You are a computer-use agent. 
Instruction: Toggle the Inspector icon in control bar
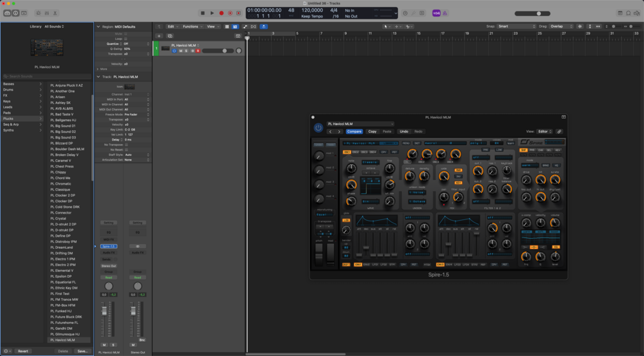click(15, 13)
